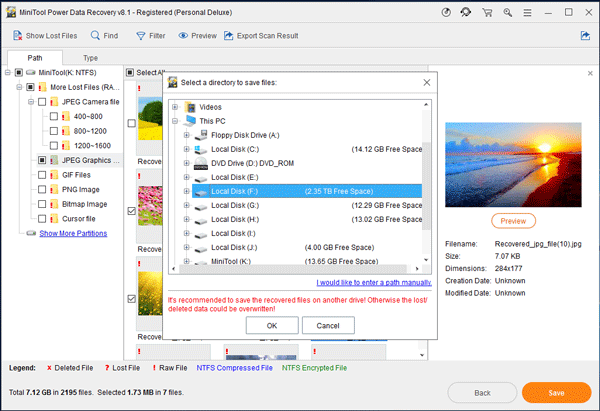Click the support headset icon
Image resolution: width=600 pixels, height=411 pixels.
coord(466,12)
